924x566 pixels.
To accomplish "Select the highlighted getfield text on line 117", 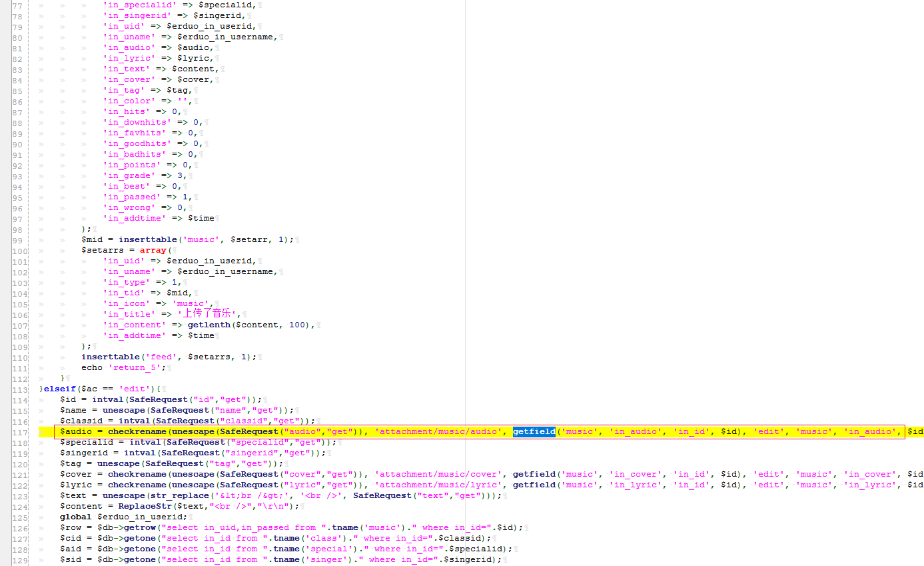I will 534,431.
